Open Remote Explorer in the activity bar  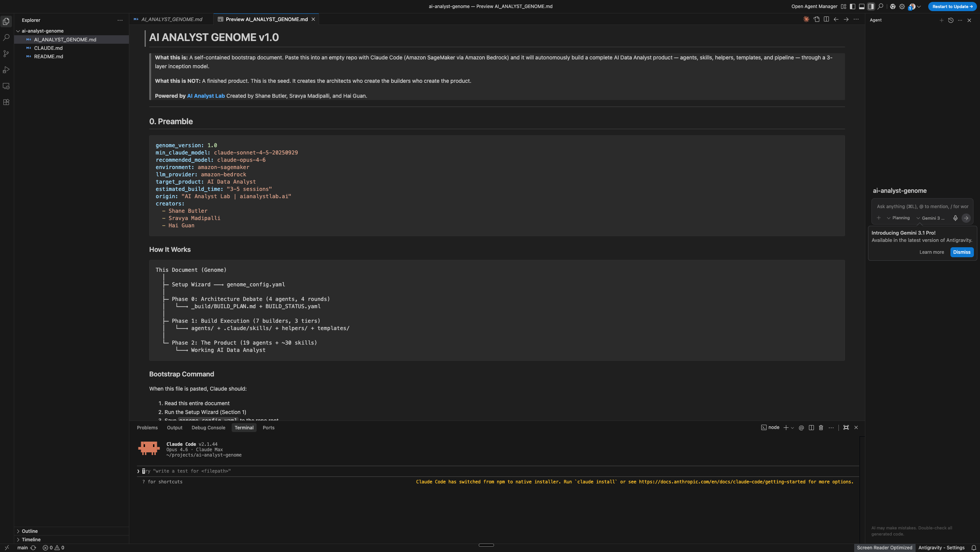(x=6, y=86)
